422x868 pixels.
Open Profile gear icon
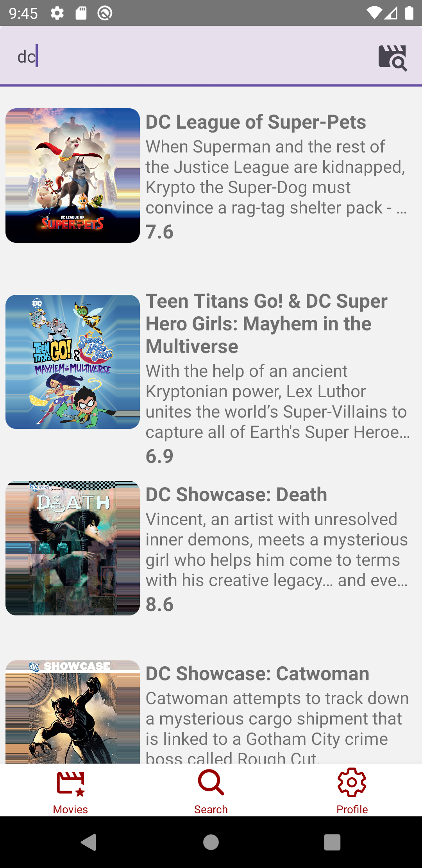pyautogui.click(x=352, y=782)
